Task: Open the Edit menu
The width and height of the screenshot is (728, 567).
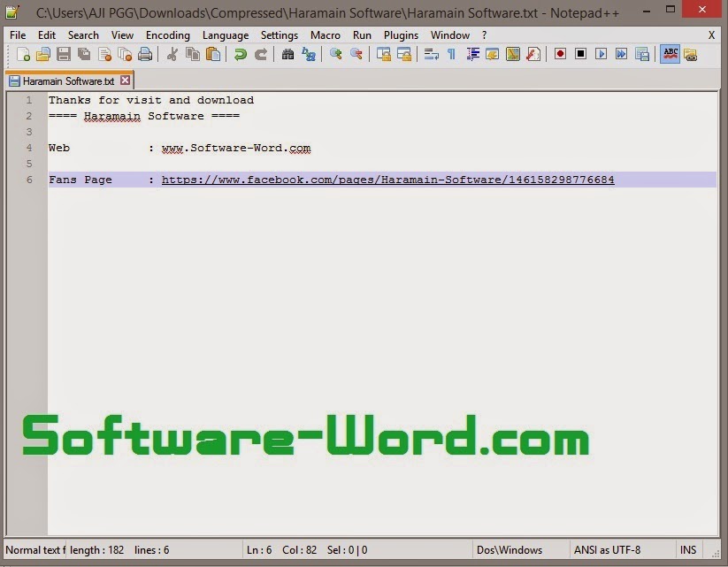Action: tap(46, 35)
